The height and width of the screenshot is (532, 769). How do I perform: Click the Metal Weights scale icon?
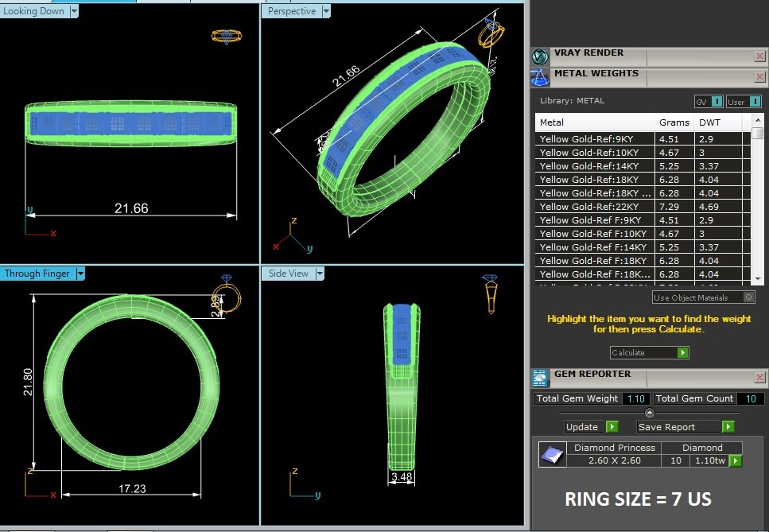coord(541,77)
